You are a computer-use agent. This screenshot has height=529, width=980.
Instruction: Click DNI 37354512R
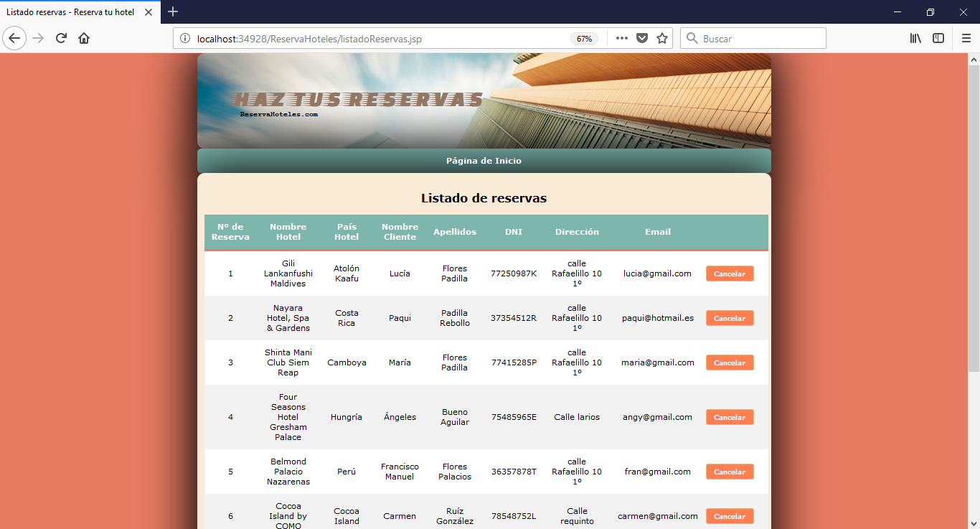514,318
